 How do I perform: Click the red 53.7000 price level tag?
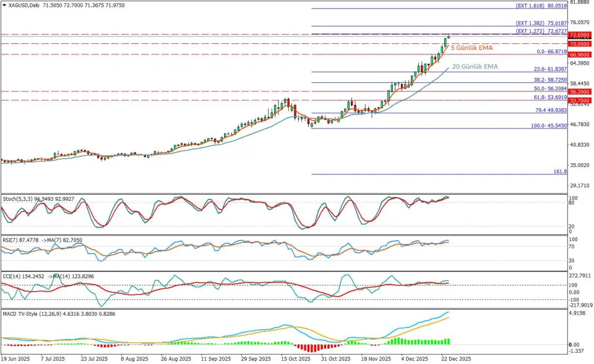coord(580,100)
